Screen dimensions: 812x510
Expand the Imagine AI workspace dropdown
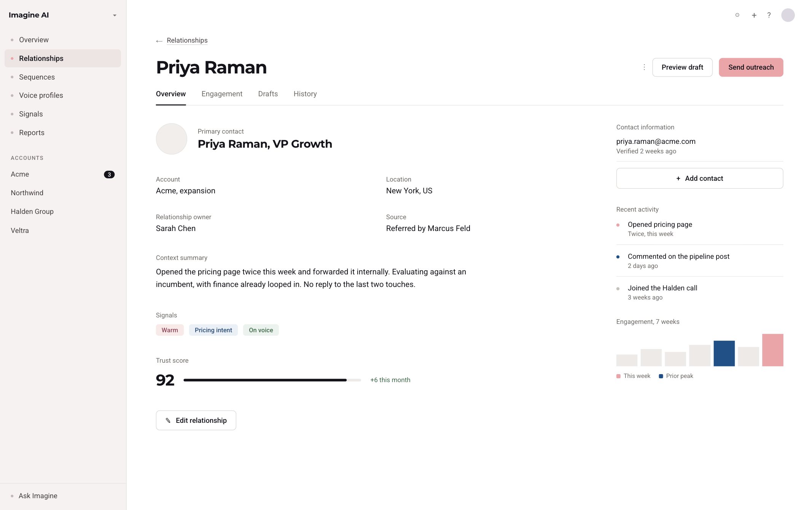(115, 15)
